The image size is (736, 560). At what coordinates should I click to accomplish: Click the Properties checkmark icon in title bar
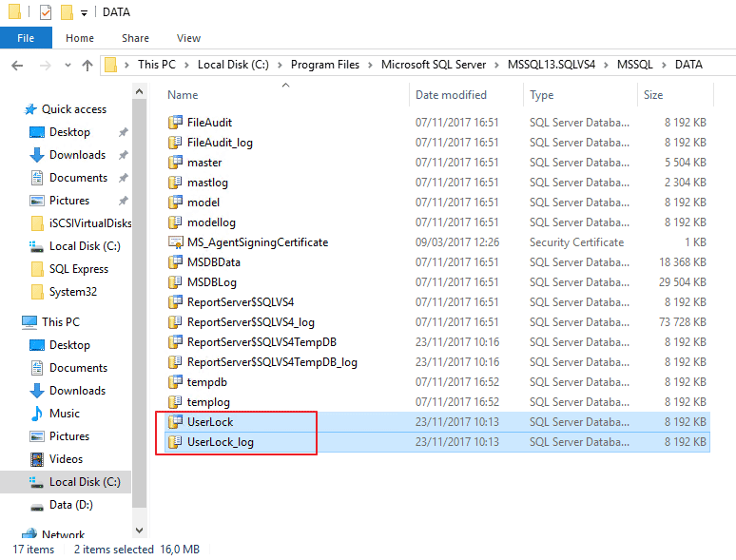46,12
